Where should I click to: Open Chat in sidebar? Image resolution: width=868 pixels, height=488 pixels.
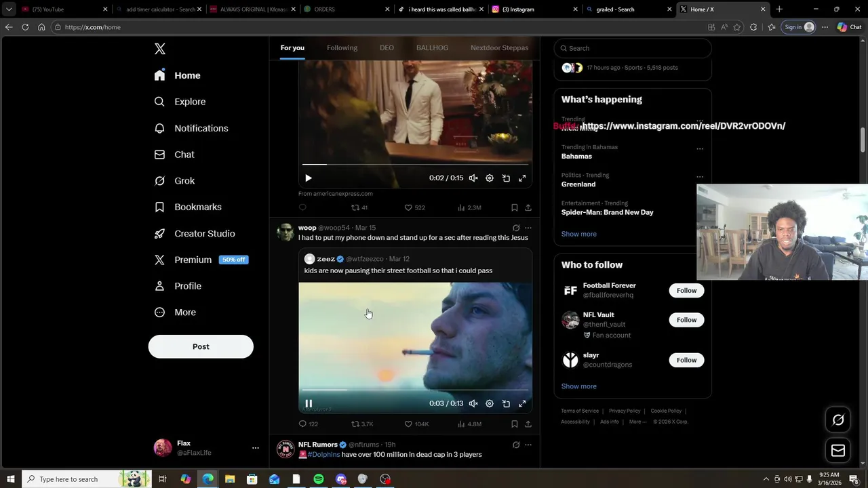coord(174,155)
